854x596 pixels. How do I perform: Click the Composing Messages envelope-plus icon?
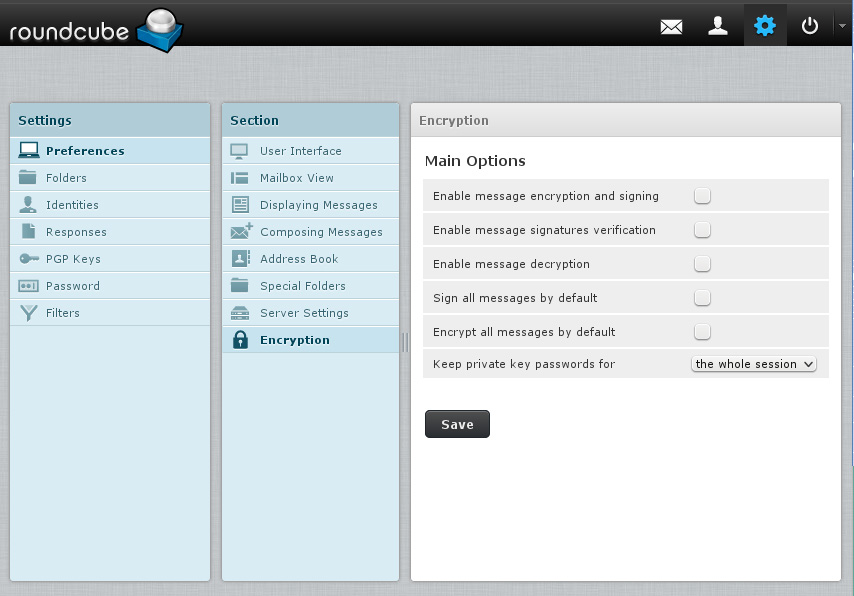pos(241,231)
